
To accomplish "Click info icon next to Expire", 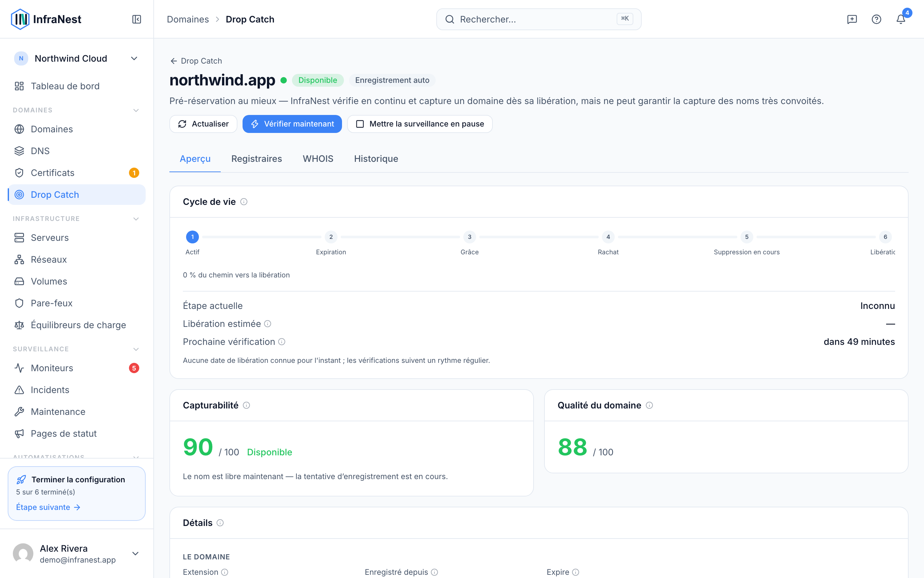I will [x=576, y=572].
